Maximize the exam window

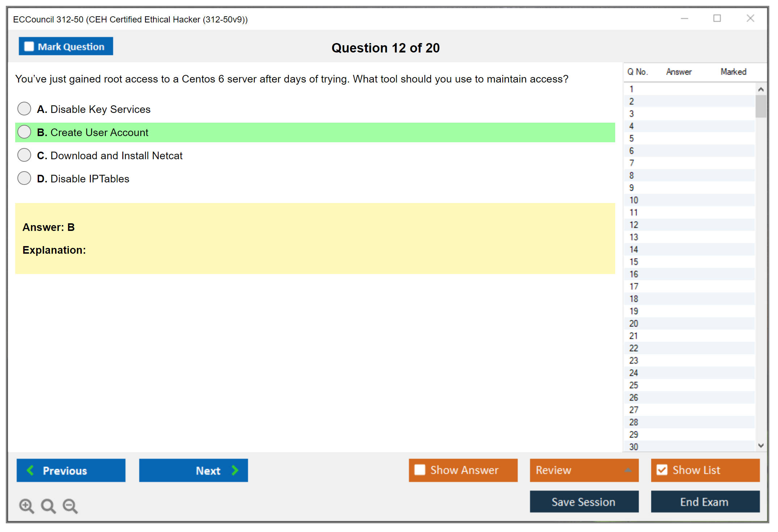717,18
